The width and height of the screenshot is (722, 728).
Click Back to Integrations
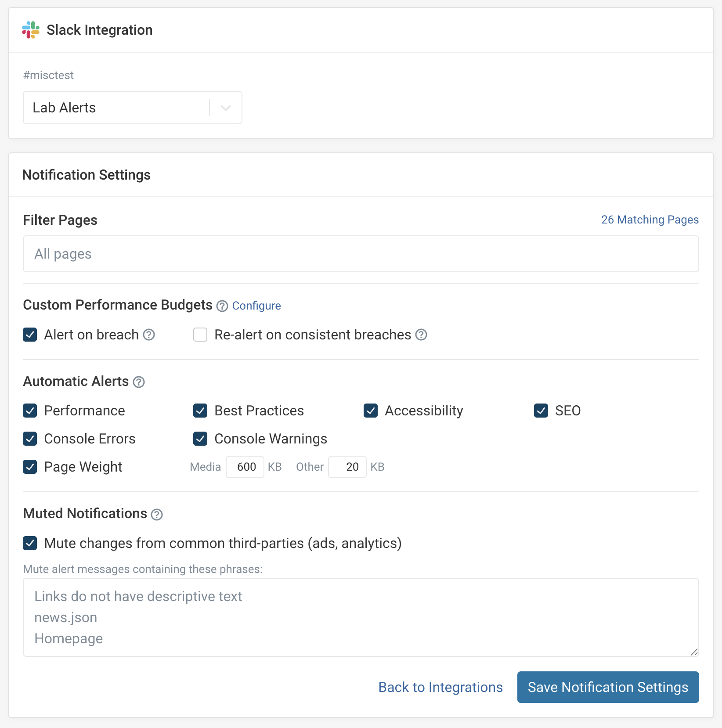[x=440, y=687]
